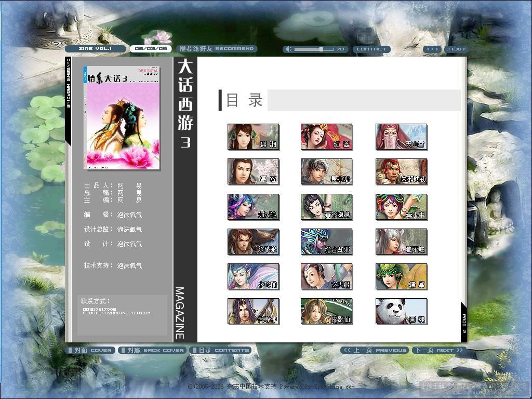Click the QQ number line
Screen dimensions: 532x399
click(99, 309)
